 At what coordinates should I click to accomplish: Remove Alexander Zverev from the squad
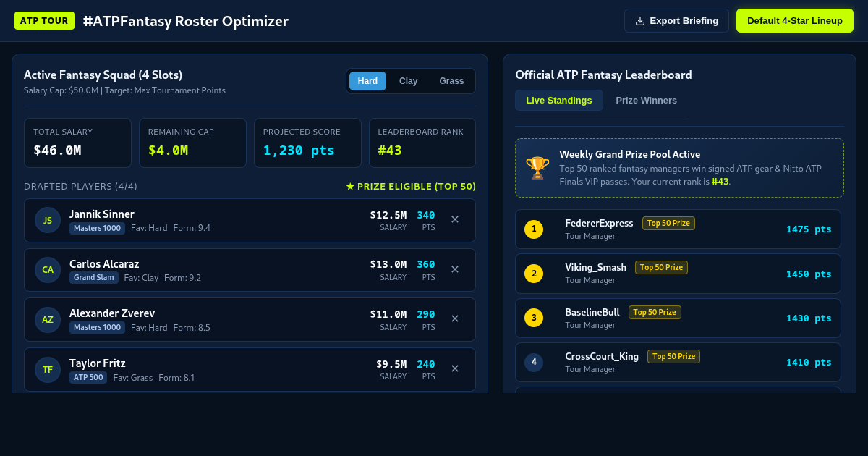pos(455,318)
